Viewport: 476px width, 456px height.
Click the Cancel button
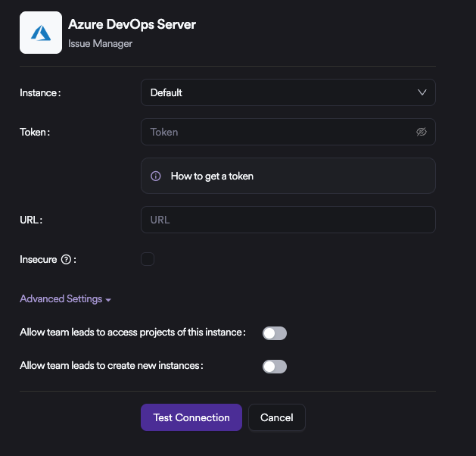pos(276,417)
